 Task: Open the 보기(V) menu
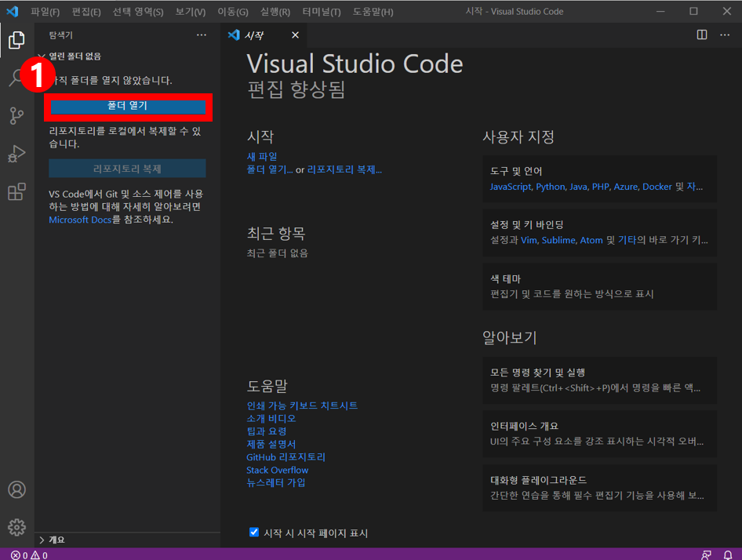(x=191, y=12)
